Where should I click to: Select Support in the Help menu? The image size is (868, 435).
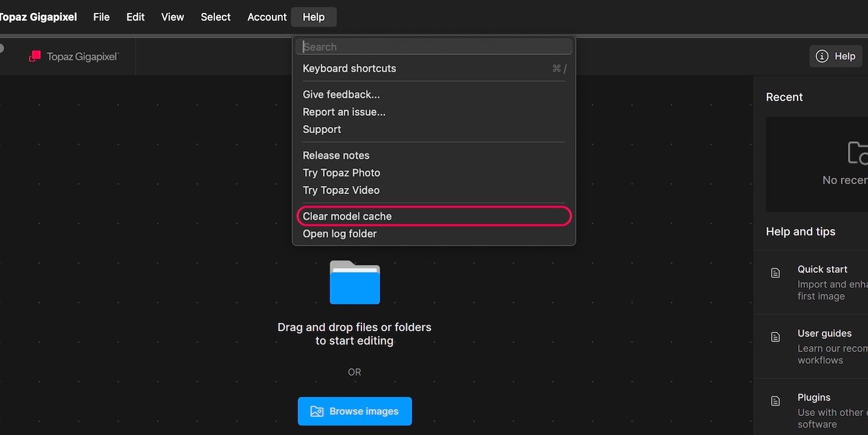434,130
